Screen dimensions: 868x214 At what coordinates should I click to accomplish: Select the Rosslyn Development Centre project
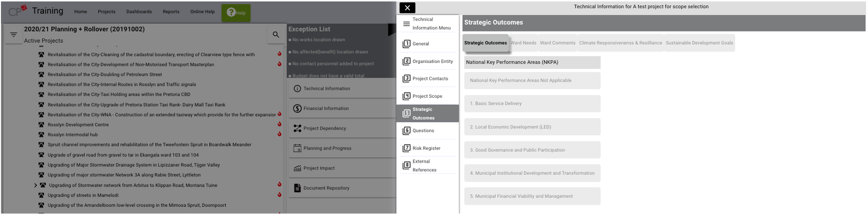click(x=78, y=124)
